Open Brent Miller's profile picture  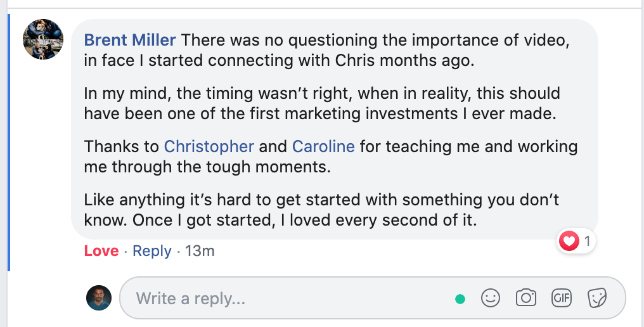(42, 39)
